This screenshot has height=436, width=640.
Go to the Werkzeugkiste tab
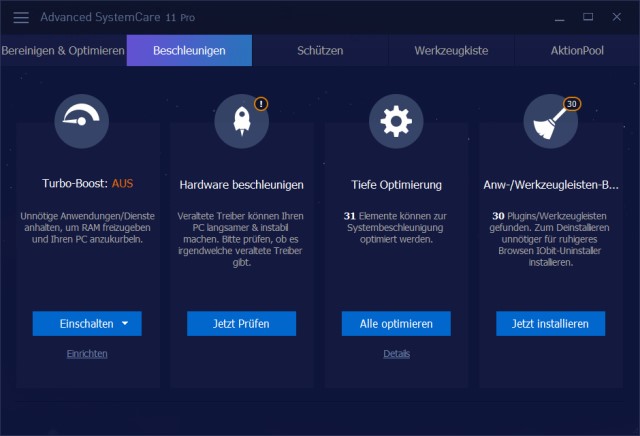click(x=451, y=51)
